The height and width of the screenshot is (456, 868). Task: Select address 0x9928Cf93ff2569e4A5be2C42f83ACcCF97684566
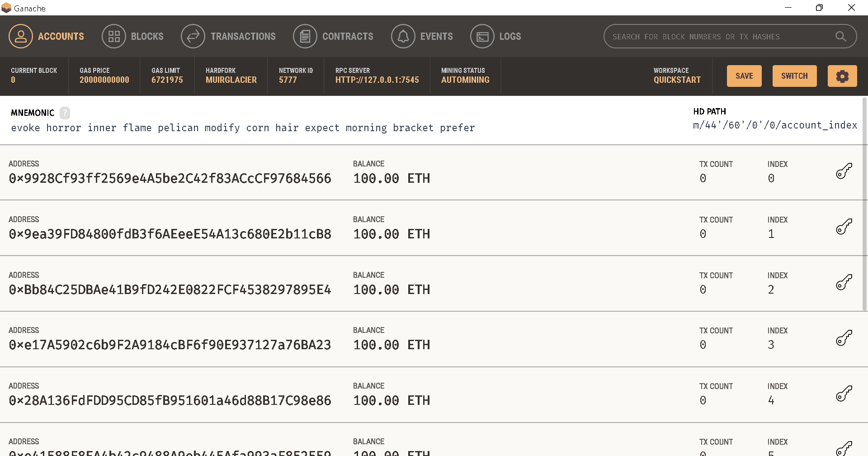click(x=170, y=178)
